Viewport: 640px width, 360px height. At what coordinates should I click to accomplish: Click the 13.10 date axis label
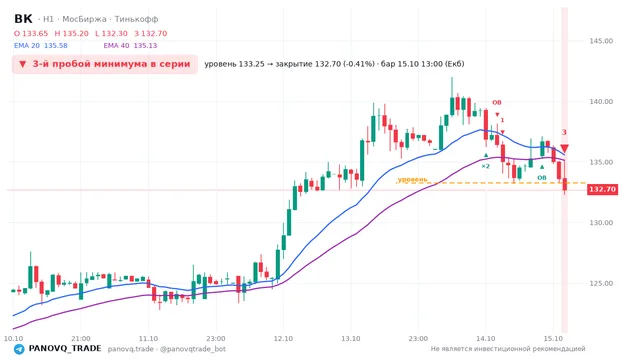351,338
